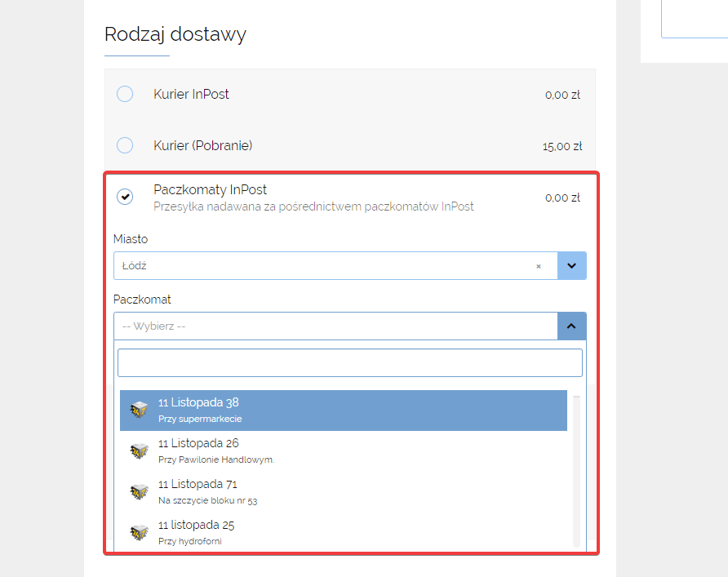Click the Paczkomat '-- Wybierz --' combo box
This screenshot has width=728, height=577.
[335, 326]
